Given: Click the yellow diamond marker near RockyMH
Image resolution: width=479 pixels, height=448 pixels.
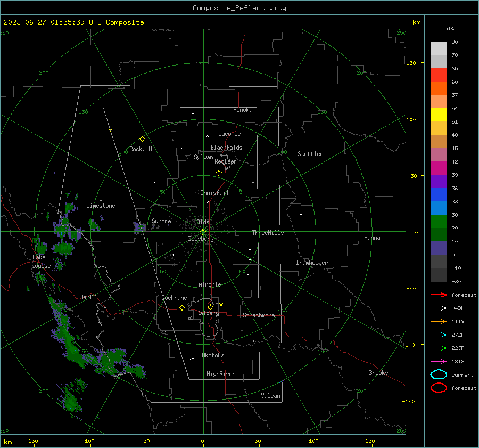Looking at the screenshot, I should (142, 139).
